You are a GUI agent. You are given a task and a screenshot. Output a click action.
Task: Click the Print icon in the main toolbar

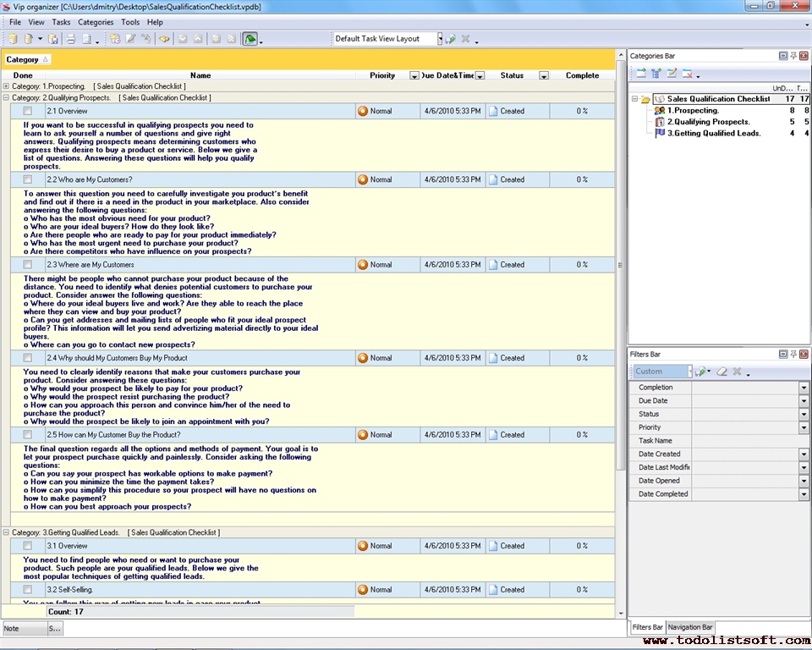(71, 39)
